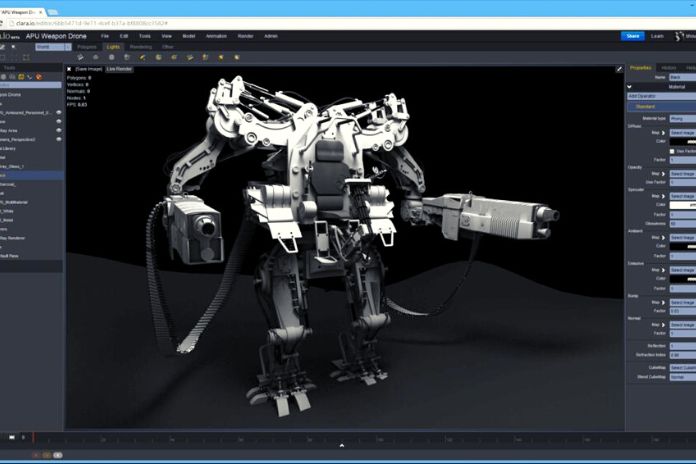
Task: Click the material Name input field
Action: (x=683, y=77)
